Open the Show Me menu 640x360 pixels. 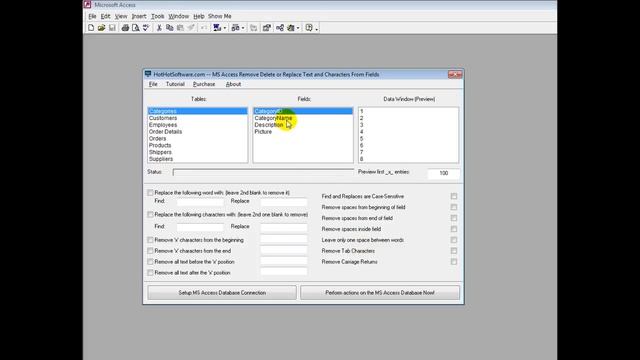220,16
